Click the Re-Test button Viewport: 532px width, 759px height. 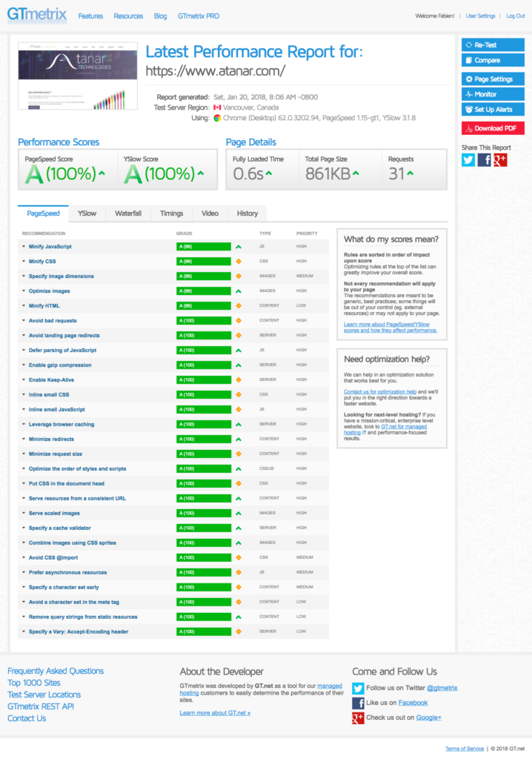[x=493, y=45]
